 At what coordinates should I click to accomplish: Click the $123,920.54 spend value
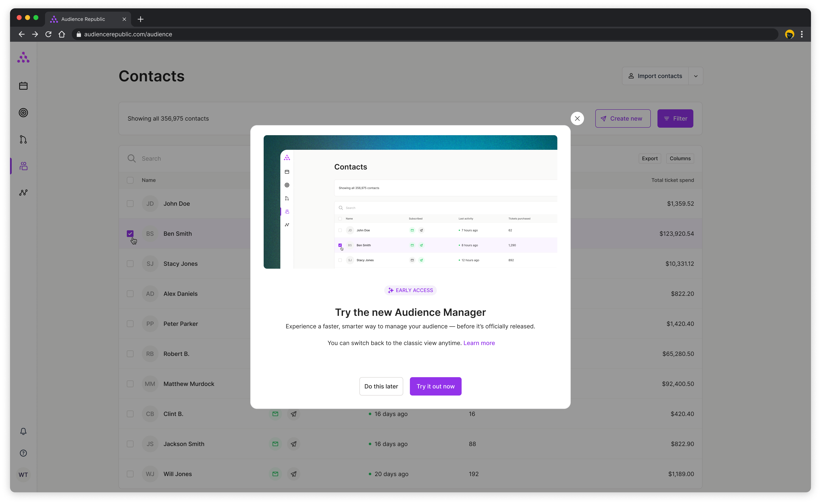click(x=676, y=234)
